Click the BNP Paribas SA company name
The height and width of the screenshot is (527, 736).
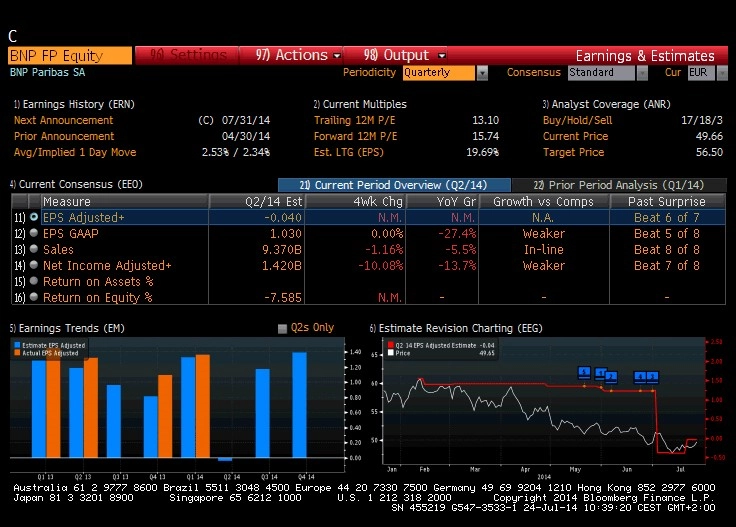click(x=47, y=72)
